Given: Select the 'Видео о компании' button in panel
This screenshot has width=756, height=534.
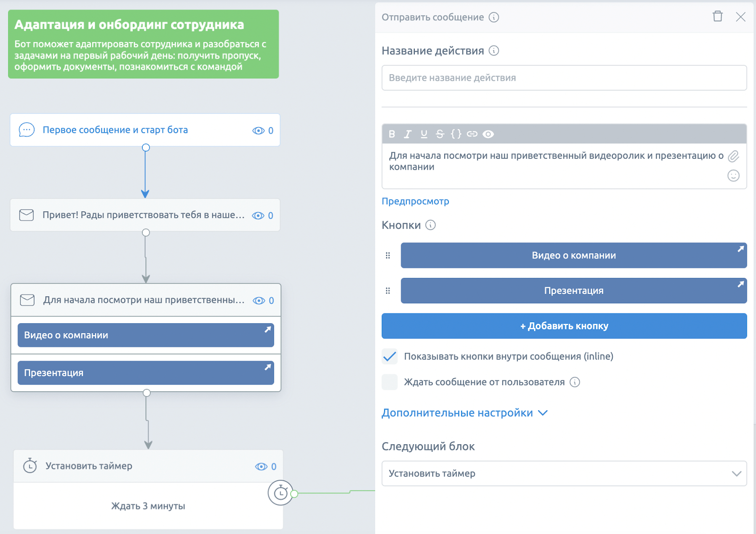Looking at the screenshot, I should point(573,256).
